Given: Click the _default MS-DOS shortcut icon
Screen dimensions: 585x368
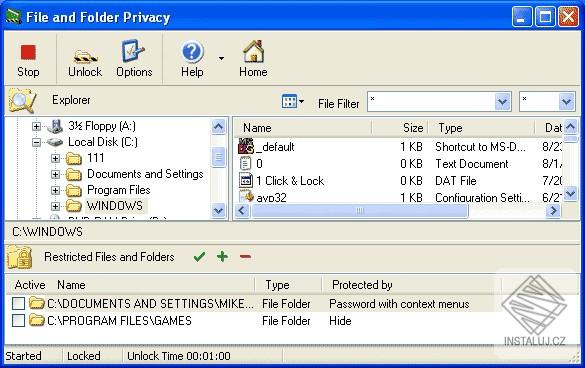Looking at the screenshot, I should tap(246, 146).
